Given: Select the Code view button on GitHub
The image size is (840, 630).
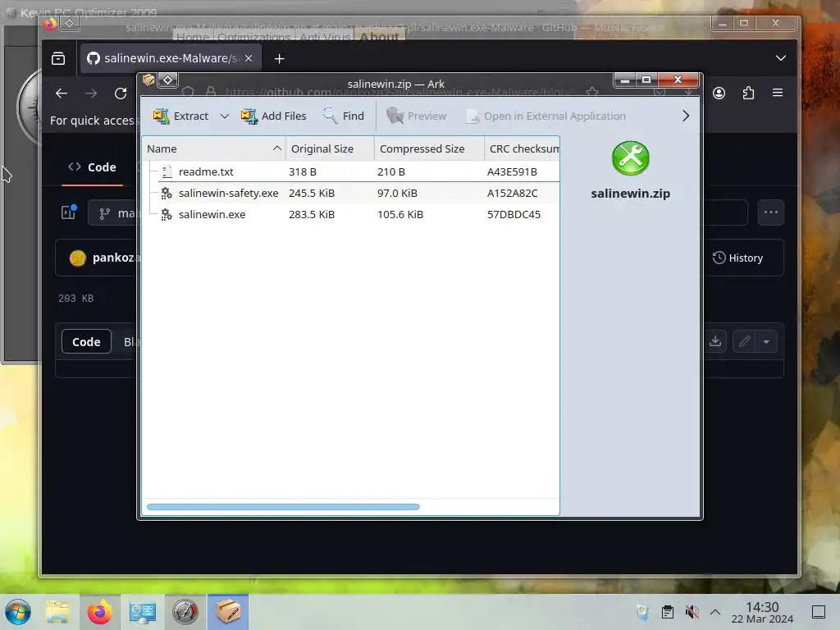Looking at the screenshot, I should click(86, 342).
